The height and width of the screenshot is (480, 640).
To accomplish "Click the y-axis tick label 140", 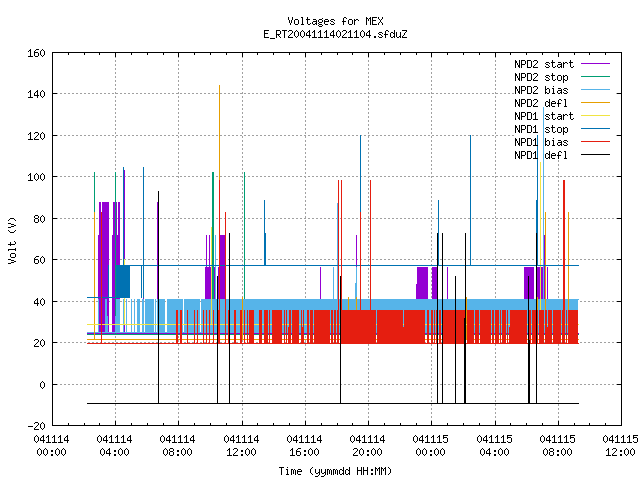I will point(36,94).
